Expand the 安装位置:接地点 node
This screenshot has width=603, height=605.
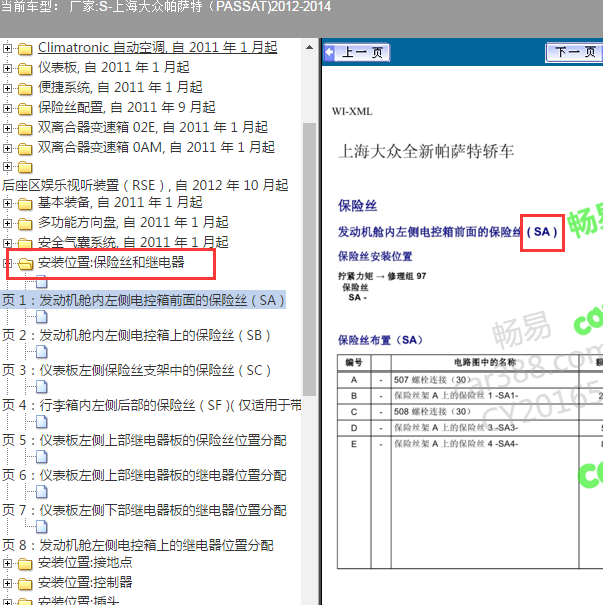[x=7, y=564]
